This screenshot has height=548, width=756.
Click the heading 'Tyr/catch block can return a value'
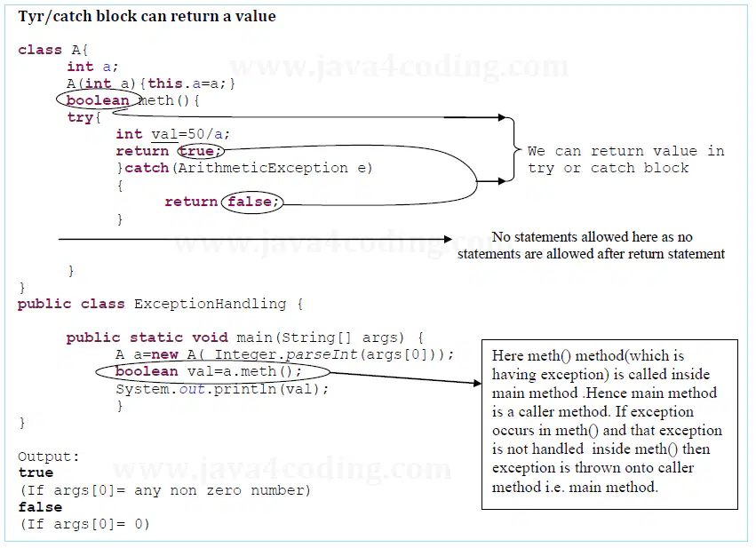[147, 16]
